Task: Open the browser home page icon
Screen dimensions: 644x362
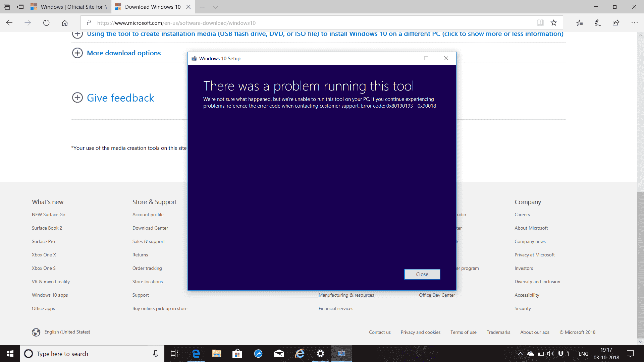Action: tap(65, 23)
